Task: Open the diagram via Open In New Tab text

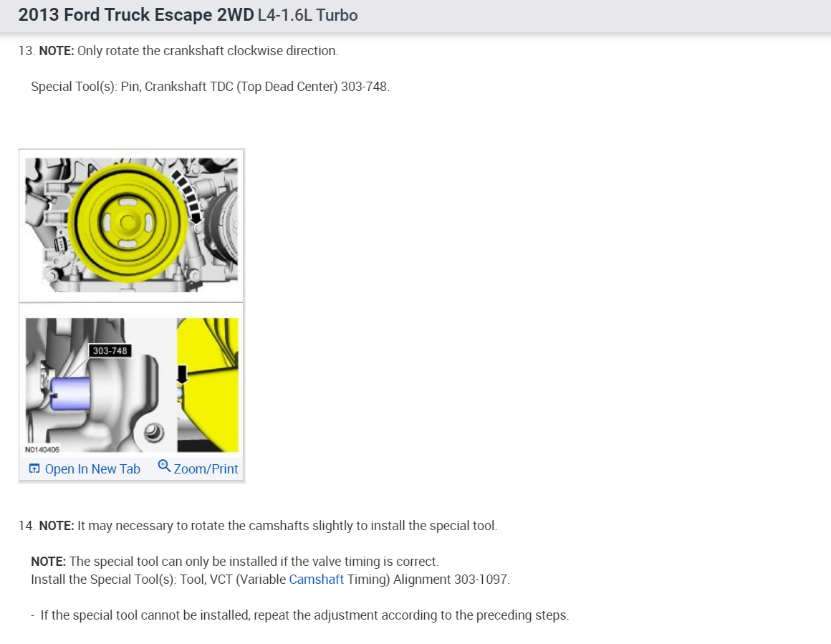Action: click(x=92, y=469)
